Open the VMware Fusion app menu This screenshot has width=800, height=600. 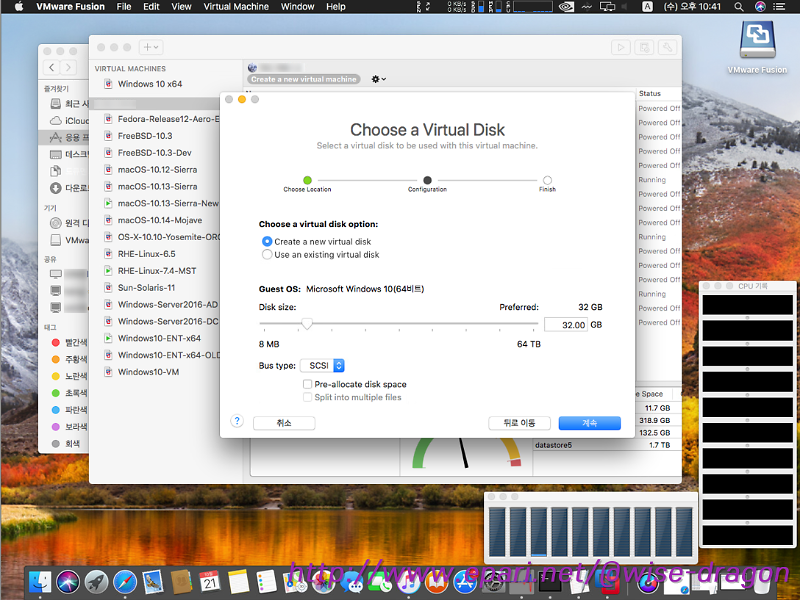tap(70, 7)
